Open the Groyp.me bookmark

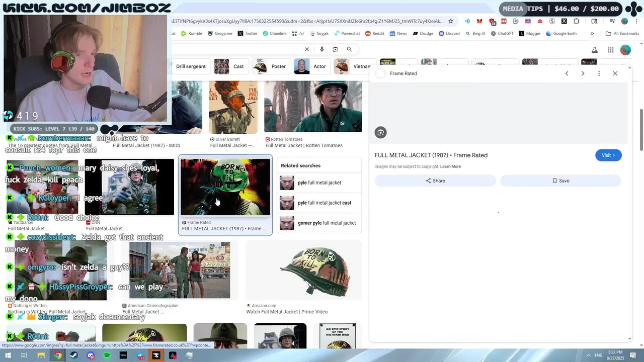[220, 34]
